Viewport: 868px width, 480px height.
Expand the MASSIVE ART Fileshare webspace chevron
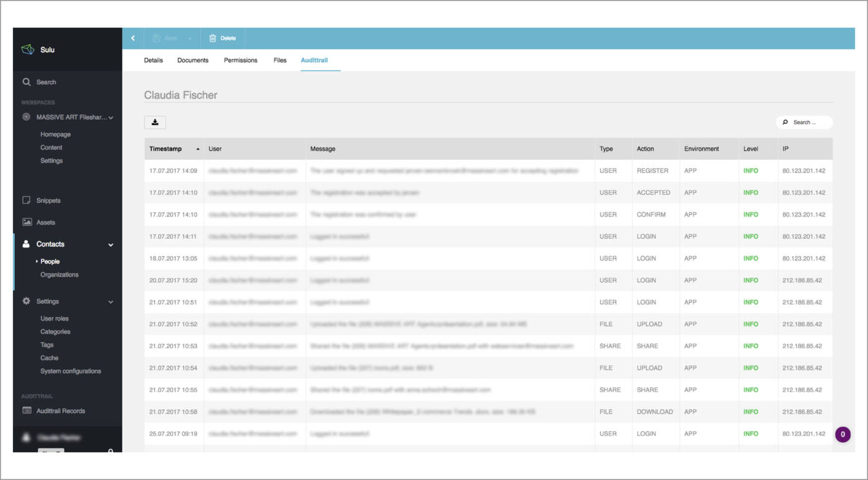(111, 117)
